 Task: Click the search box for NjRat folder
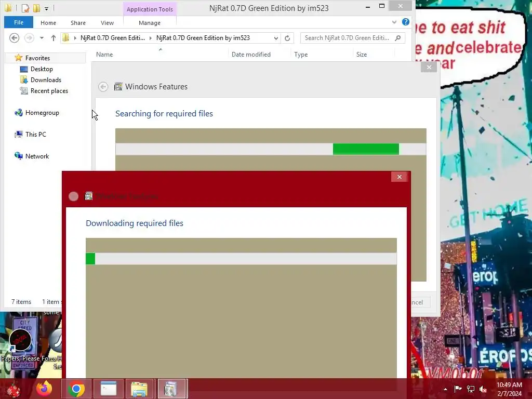(348, 38)
